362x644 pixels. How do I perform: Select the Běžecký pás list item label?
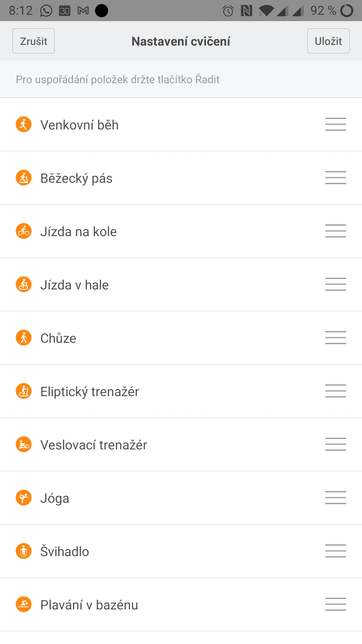coord(76,178)
